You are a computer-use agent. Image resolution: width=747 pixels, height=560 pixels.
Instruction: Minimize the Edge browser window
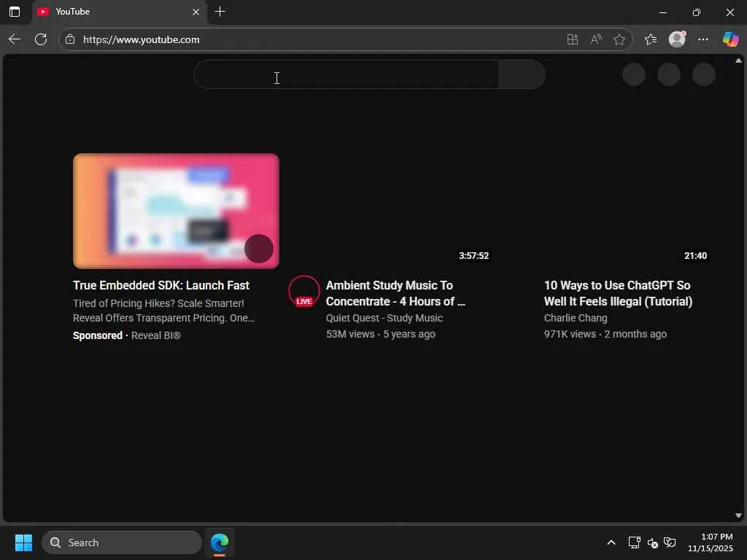tap(662, 12)
